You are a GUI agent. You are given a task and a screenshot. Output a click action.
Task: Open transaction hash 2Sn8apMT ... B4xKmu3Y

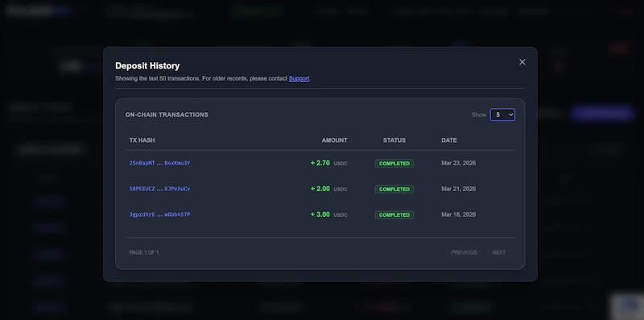pyautogui.click(x=159, y=164)
